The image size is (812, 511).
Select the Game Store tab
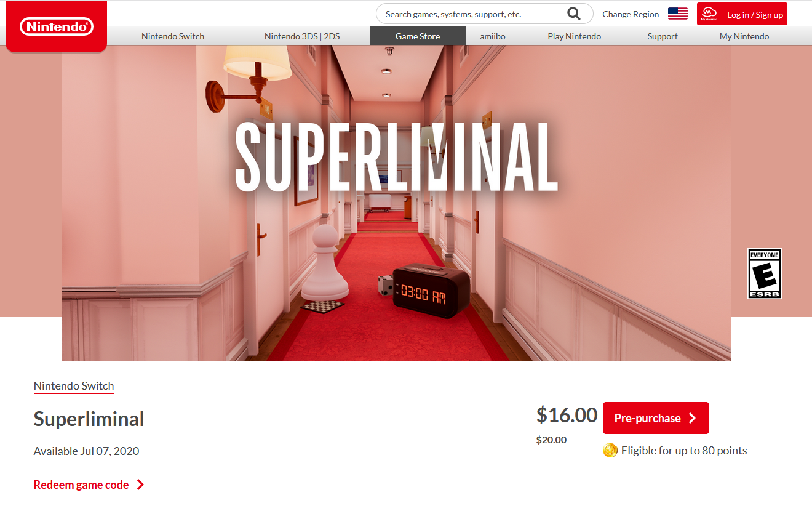(418, 36)
